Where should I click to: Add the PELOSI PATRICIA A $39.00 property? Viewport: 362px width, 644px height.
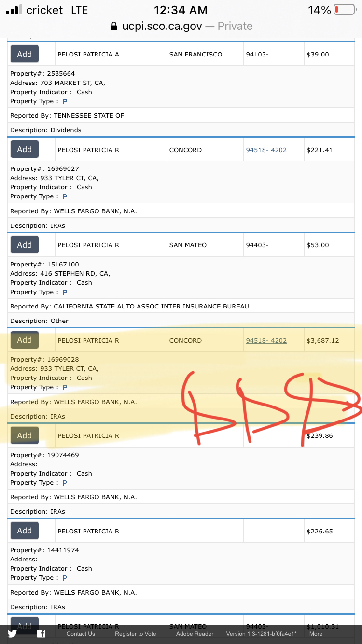25,54
